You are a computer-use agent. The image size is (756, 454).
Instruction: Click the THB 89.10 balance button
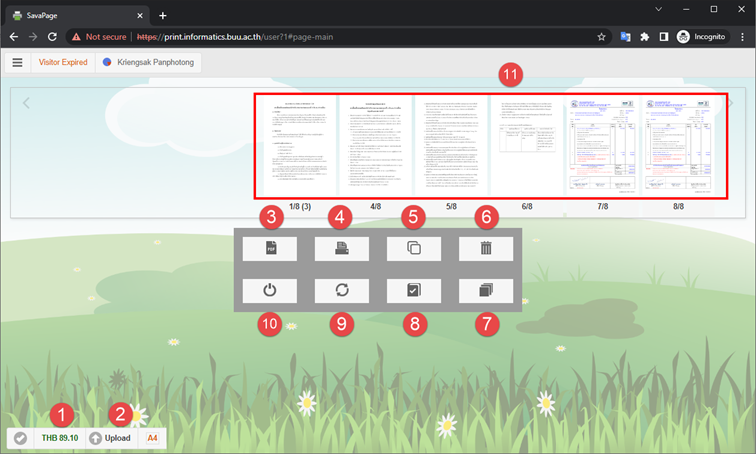(x=59, y=438)
